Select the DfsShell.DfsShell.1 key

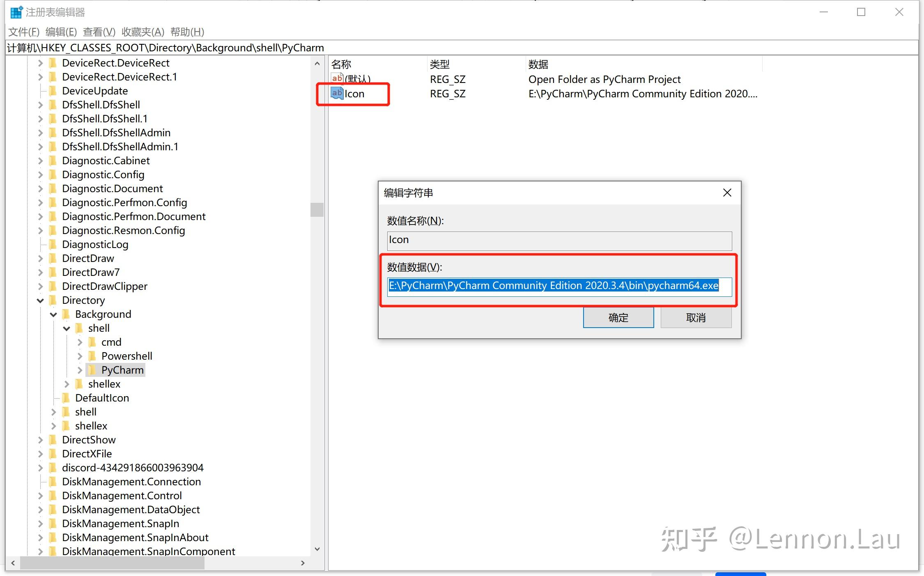(105, 119)
